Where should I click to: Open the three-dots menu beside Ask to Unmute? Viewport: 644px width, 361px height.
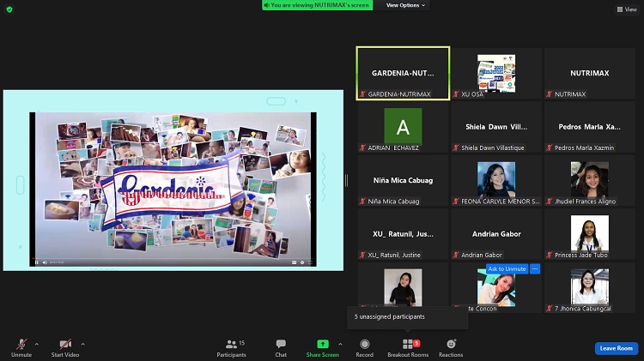pos(535,268)
